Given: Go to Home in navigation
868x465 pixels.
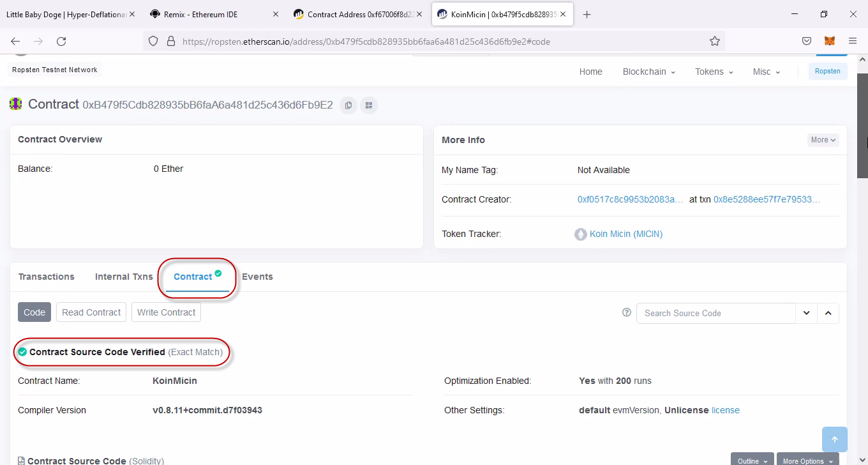Looking at the screenshot, I should click(590, 72).
